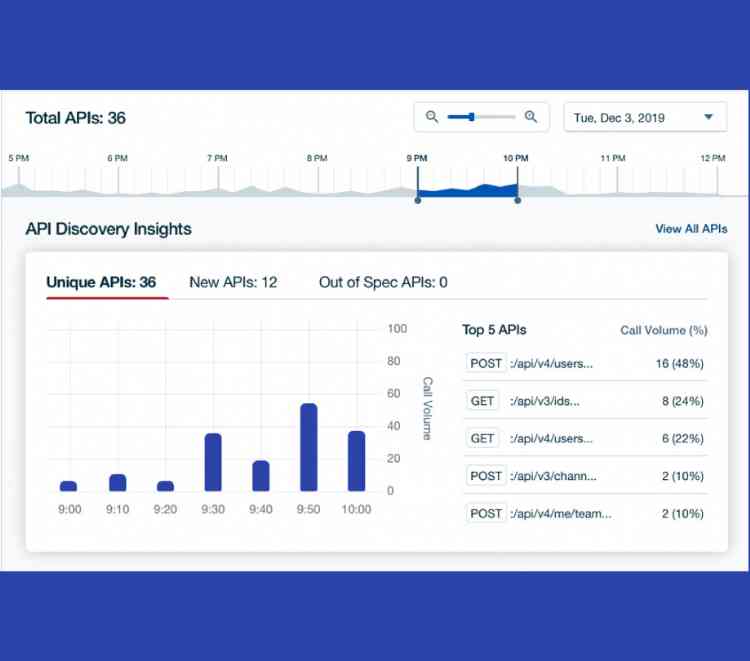Click the 9:20 bar in the chart
This screenshot has height=661, width=750.
click(165, 486)
